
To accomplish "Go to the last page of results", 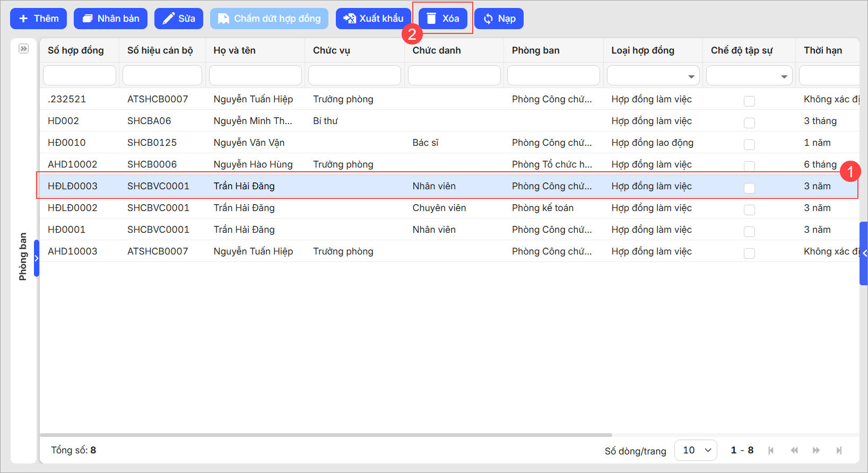I will coord(839,450).
